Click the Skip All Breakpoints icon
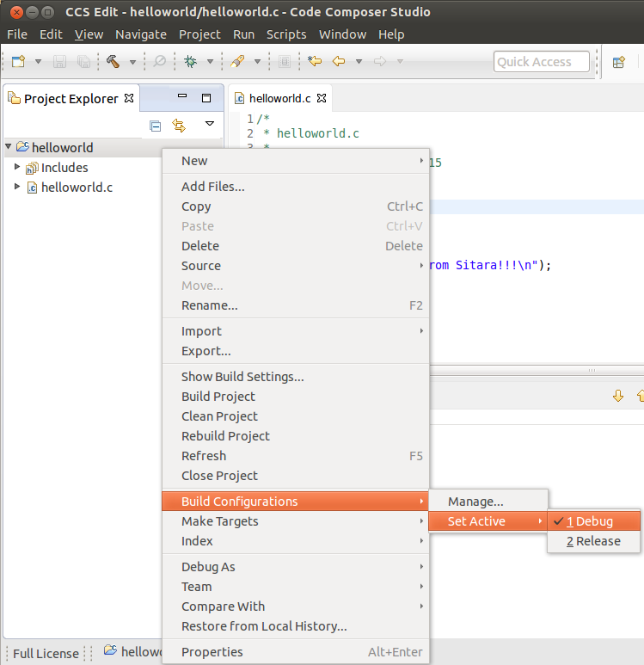 pyautogui.click(x=159, y=61)
